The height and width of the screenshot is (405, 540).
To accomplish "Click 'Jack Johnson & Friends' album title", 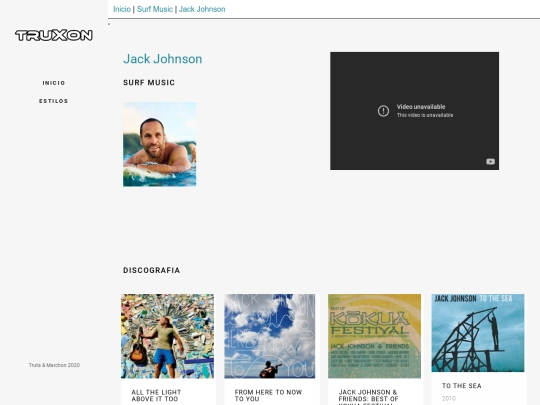I will point(368,397).
